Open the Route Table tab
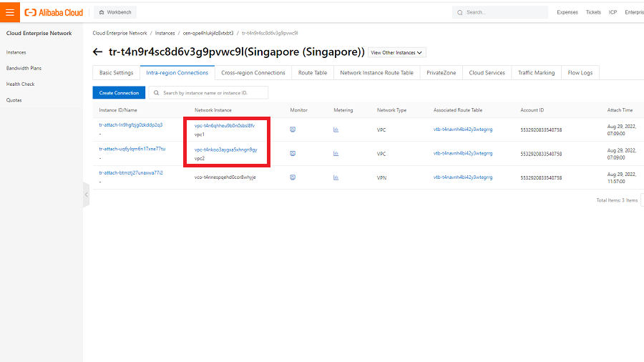644x362 pixels. (x=313, y=73)
